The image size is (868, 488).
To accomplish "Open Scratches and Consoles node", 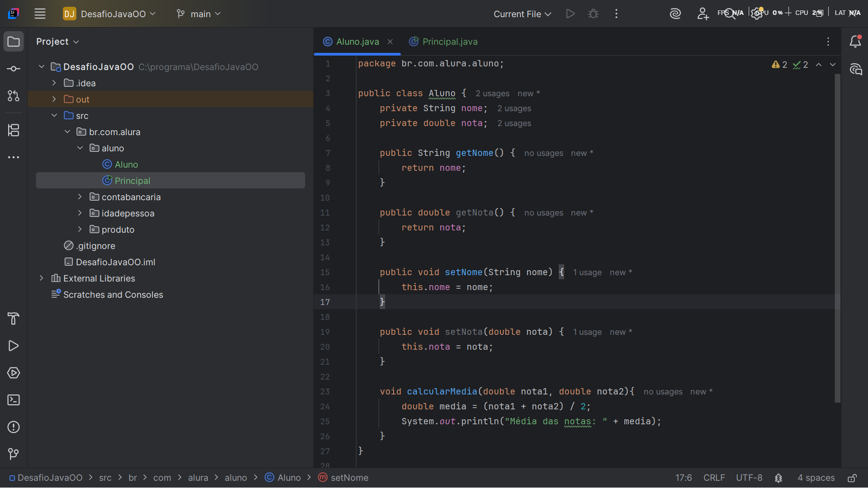I will 107,295.
